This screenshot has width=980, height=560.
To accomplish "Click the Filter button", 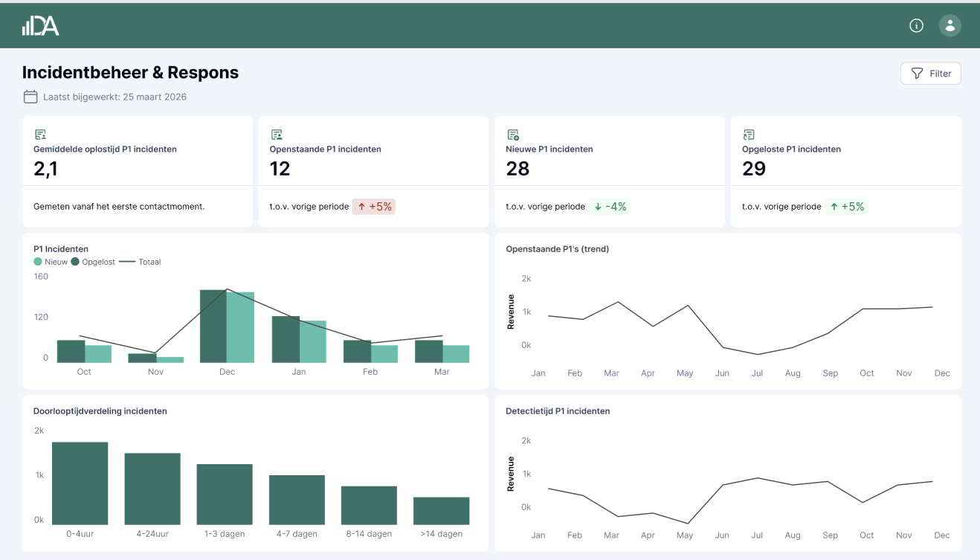I will point(931,74).
